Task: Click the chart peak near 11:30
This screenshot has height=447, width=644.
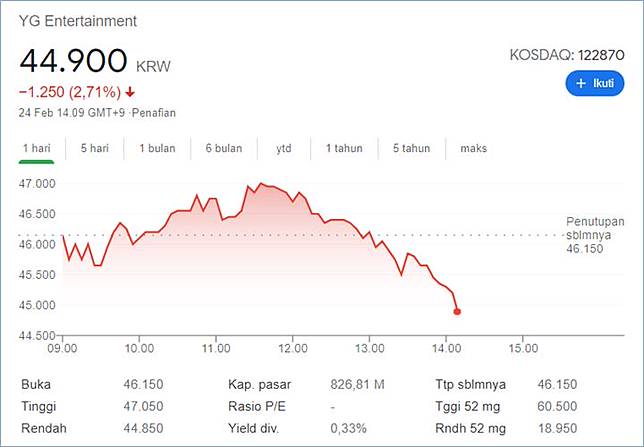Action: 261,184
